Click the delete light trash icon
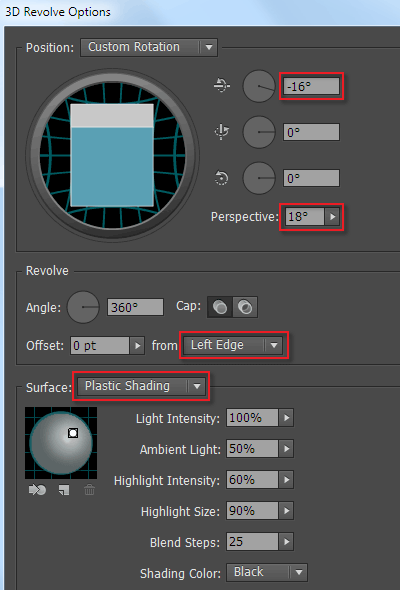Image resolution: width=400 pixels, height=590 pixels. coord(89,490)
